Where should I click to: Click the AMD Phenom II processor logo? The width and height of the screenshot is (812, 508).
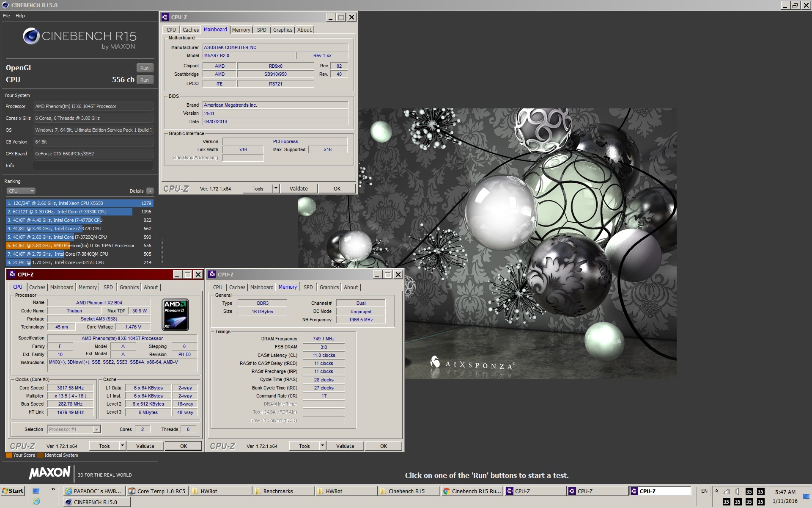click(x=175, y=315)
